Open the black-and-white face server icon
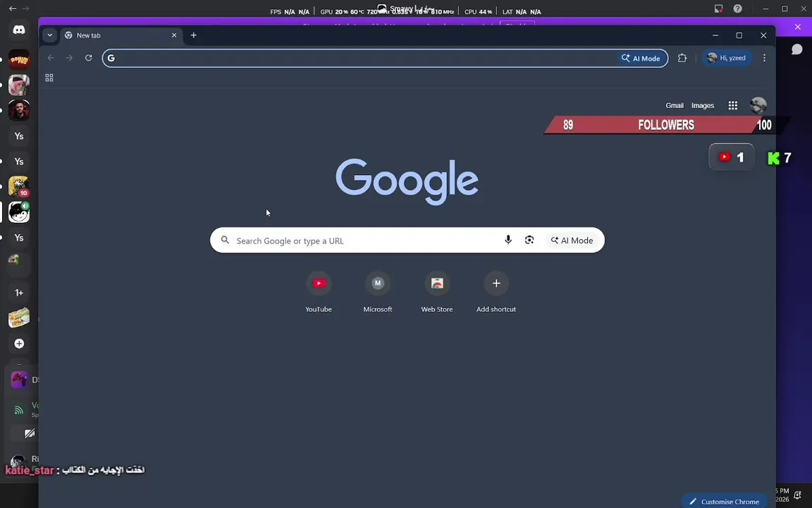The height and width of the screenshot is (508, 812). tap(19, 212)
